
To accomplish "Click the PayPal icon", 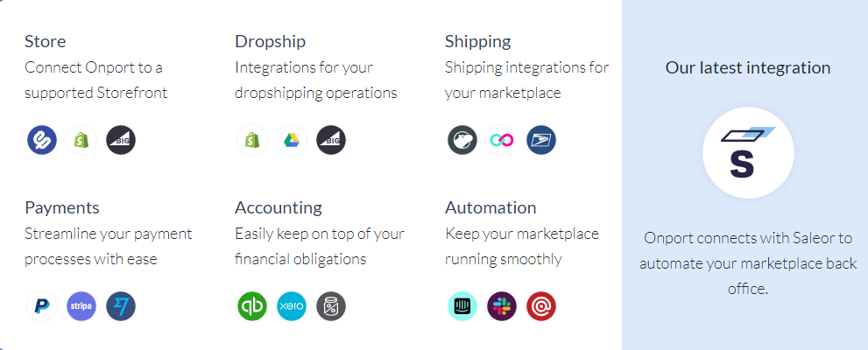I will [x=42, y=306].
